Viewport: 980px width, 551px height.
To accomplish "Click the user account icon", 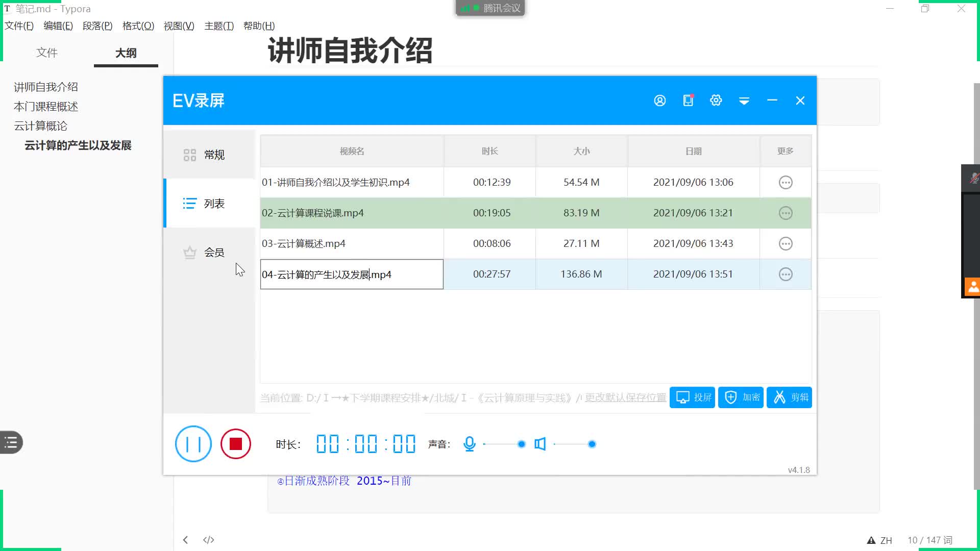I will 659,100.
